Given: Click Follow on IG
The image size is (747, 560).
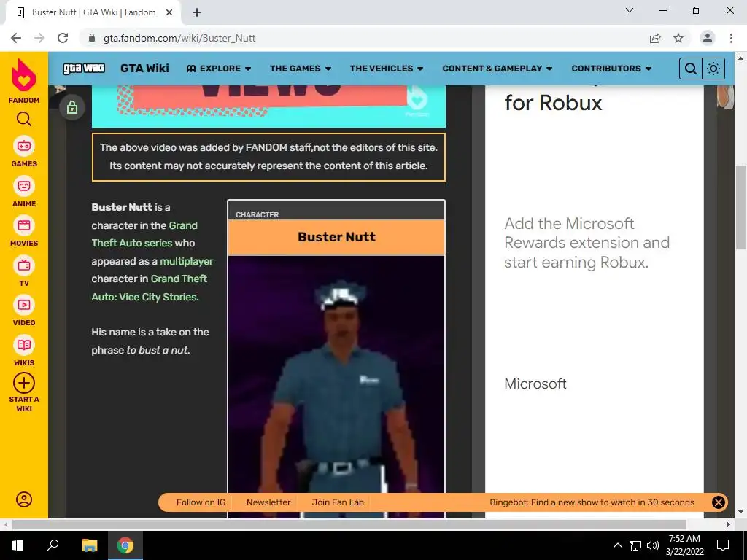Looking at the screenshot, I should [201, 502].
